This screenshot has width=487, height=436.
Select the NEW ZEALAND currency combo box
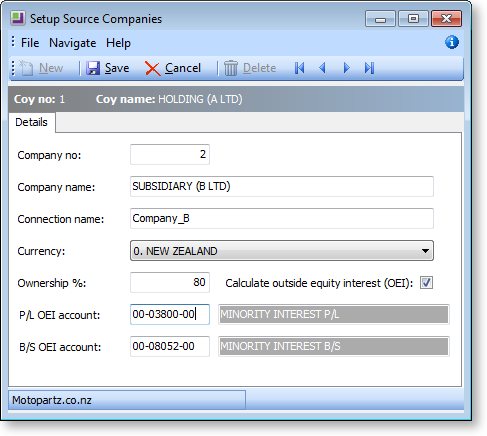pos(282,251)
